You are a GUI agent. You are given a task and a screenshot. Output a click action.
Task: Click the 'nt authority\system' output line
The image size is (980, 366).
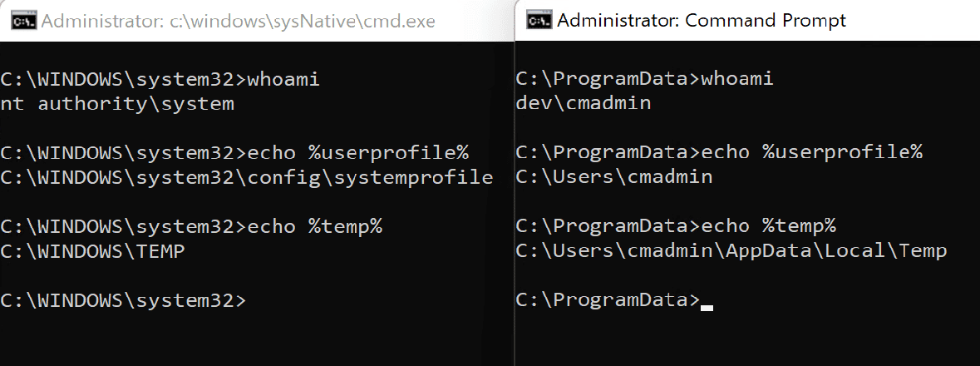[117, 103]
